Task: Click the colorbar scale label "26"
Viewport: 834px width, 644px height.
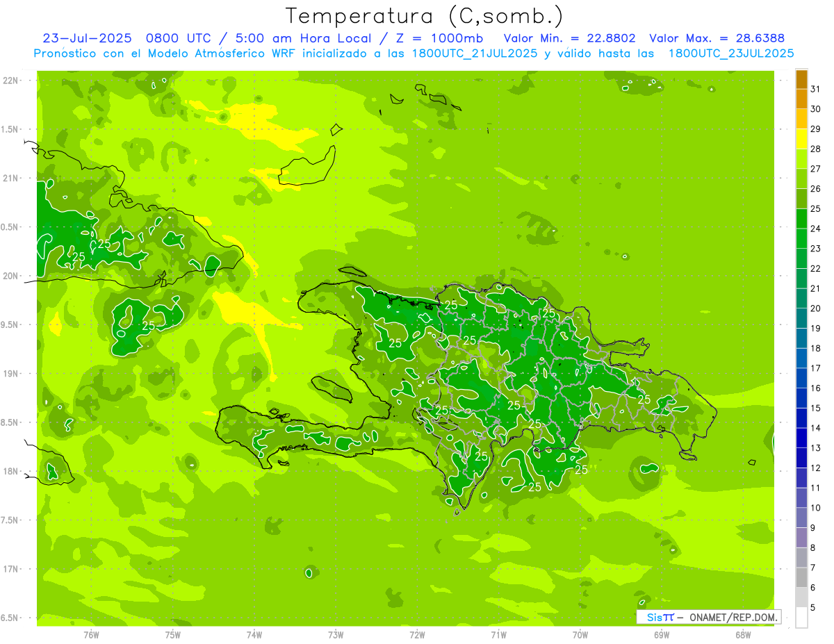Action: (x=816, y=189)
